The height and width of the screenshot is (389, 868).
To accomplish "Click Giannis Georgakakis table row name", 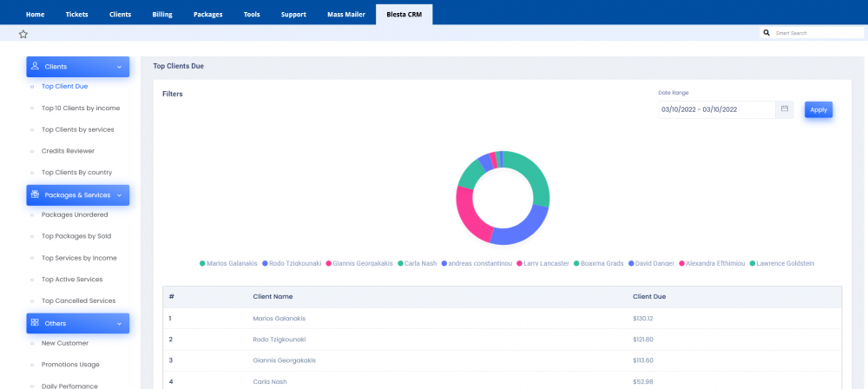I will pos(284,360).
